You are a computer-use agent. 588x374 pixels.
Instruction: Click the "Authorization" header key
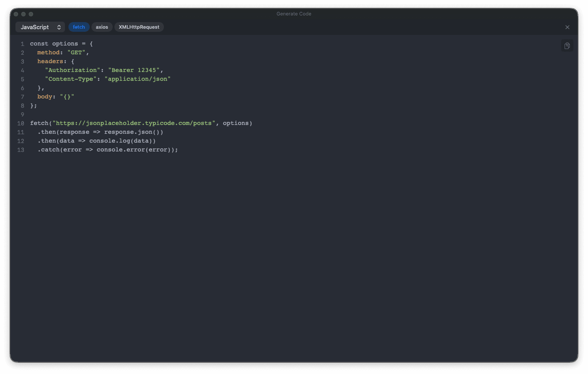73,70
